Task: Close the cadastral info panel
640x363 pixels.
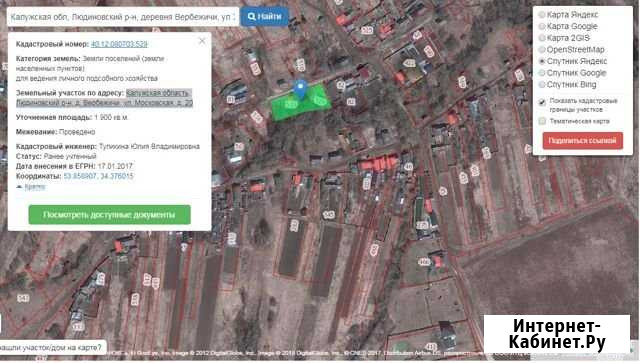Action: point(202,41)
